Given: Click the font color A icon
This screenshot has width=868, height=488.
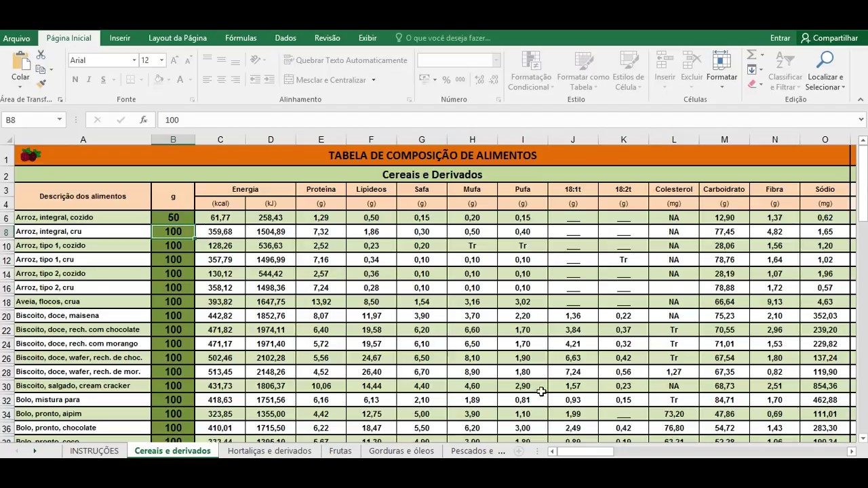Looking at the screenshot, I should tap(180, 80).
